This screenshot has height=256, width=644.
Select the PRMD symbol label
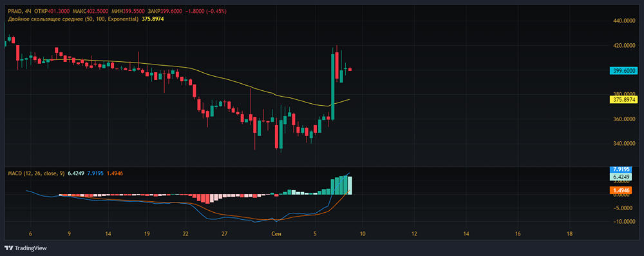point(14,11)
